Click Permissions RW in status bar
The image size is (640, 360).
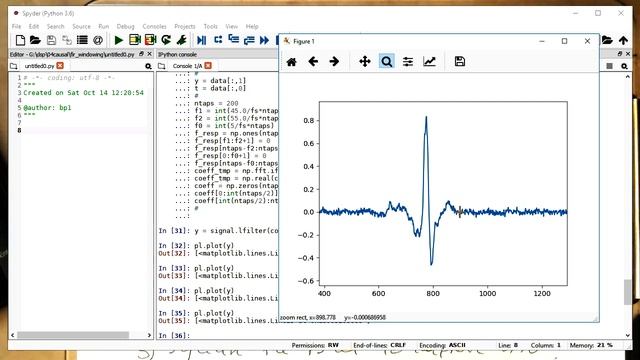coord(315,345)
